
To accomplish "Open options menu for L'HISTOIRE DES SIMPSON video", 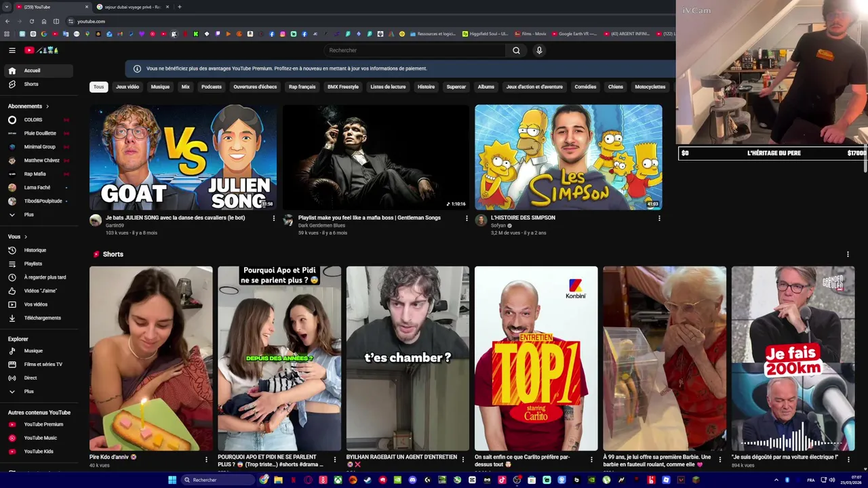I will pyautogui.click(x=659, y=218).
